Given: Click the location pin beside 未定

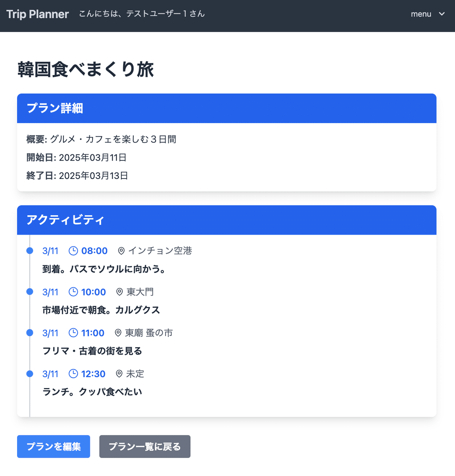Looking at the screenshot, I should 119,374.
